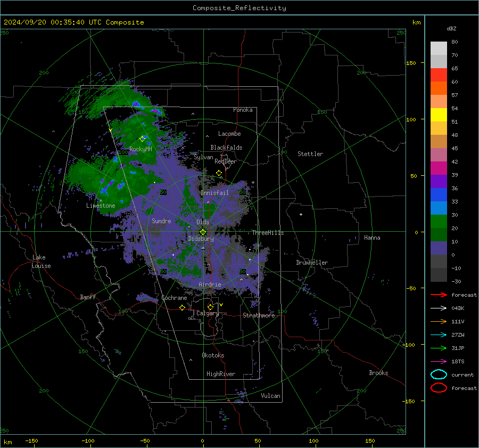Click the orange 111V arrow legend icon

(x=439, y=321)
